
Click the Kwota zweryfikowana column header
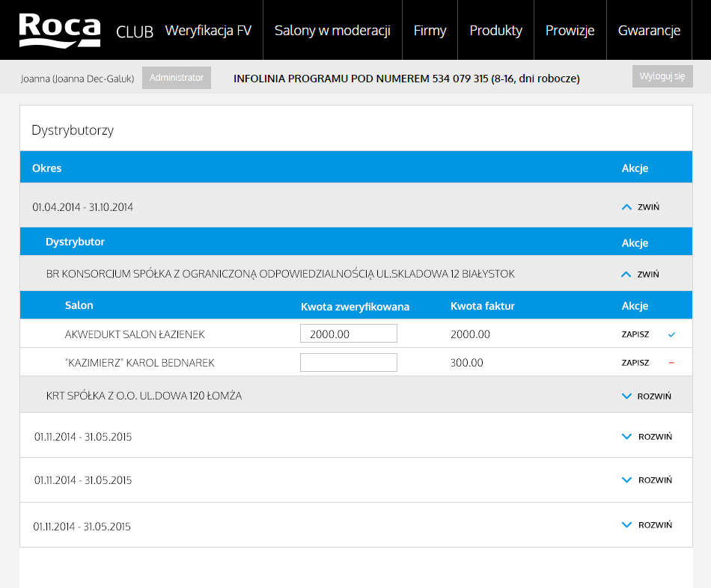(355, 307)
